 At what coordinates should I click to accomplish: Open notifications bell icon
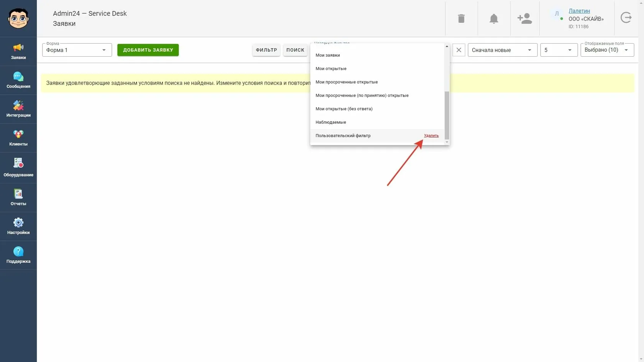point(494,18)
